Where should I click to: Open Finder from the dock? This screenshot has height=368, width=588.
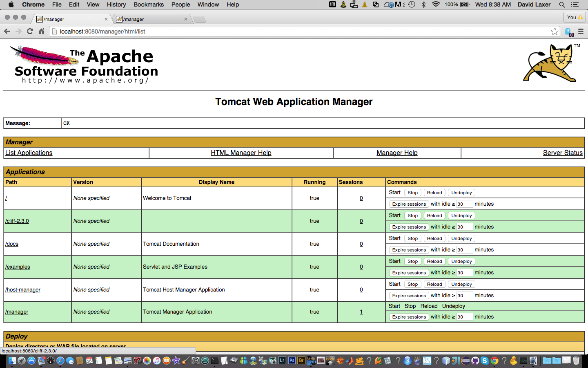click(x=12, y=361)
